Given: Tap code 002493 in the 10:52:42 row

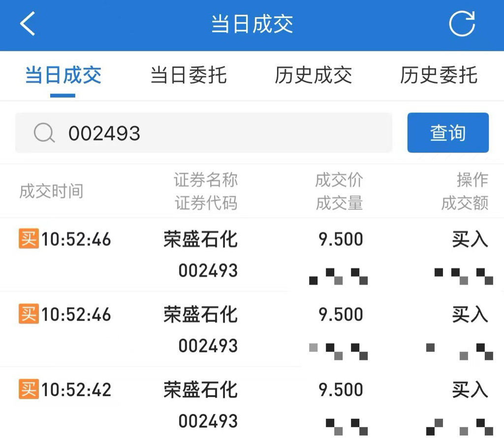Looking at the screenshot, I should point(208,421).
